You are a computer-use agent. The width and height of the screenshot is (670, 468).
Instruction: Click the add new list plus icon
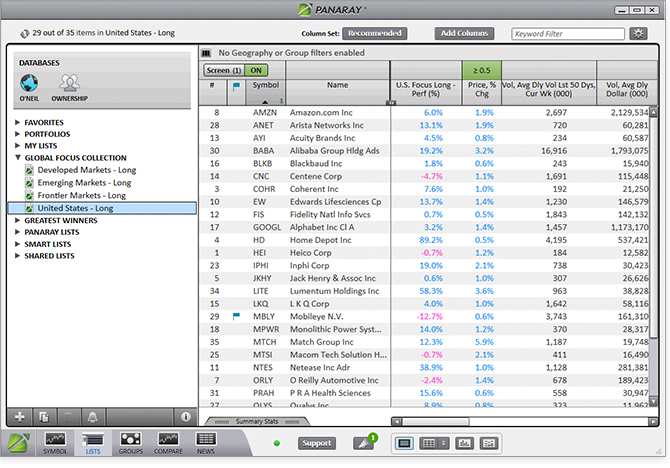tap(20, 415)
